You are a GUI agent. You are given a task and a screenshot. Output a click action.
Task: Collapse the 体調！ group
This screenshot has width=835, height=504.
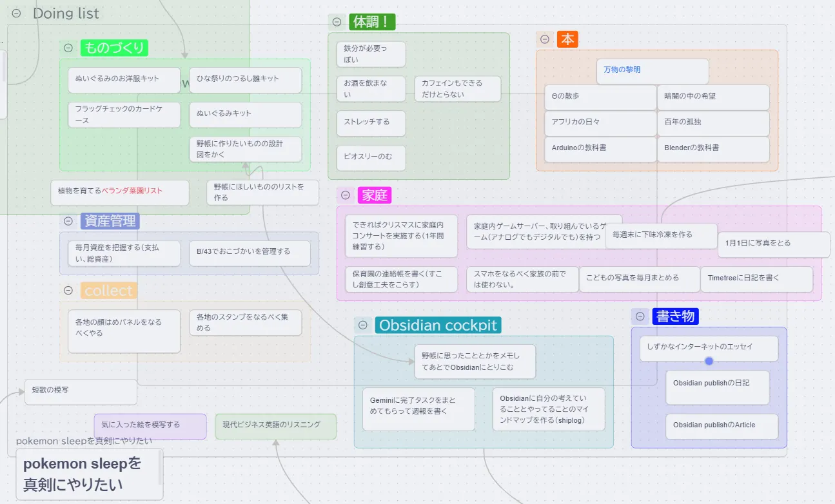pos(337,22)
